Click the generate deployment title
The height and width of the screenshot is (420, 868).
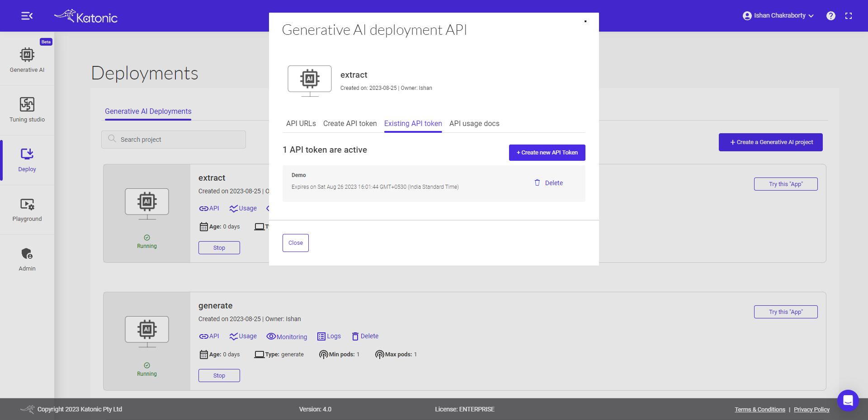[215, 306]
